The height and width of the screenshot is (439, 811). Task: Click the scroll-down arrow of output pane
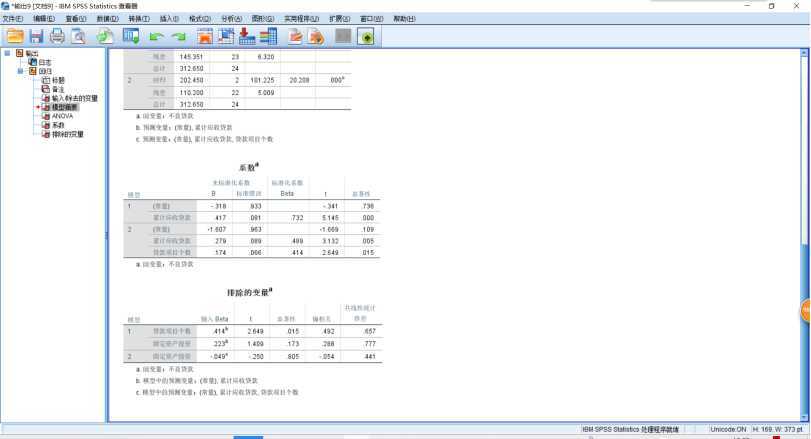(804, 417)
